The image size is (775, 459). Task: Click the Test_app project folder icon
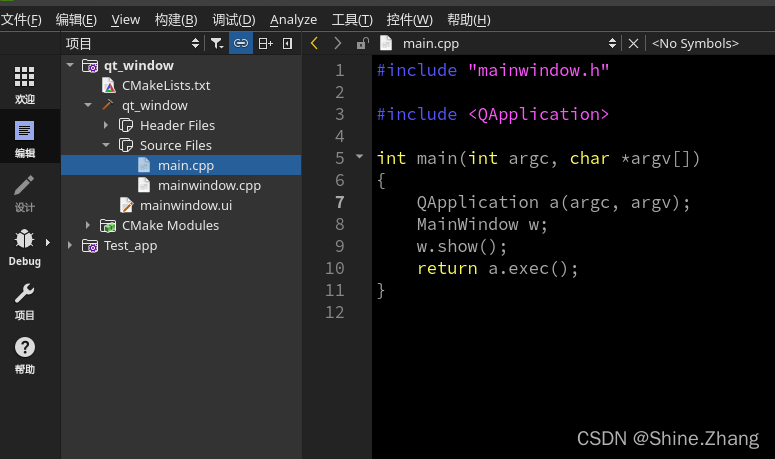(x=90, y=246)
